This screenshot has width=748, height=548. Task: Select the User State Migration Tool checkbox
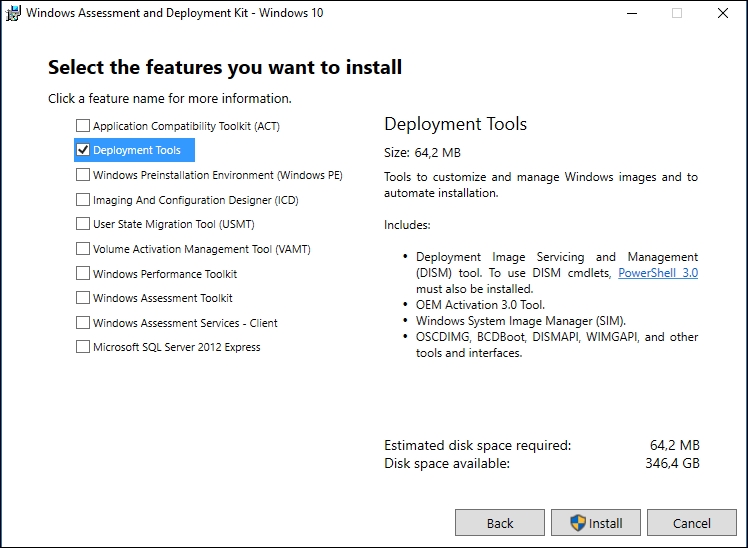click(x=83, y=224)
